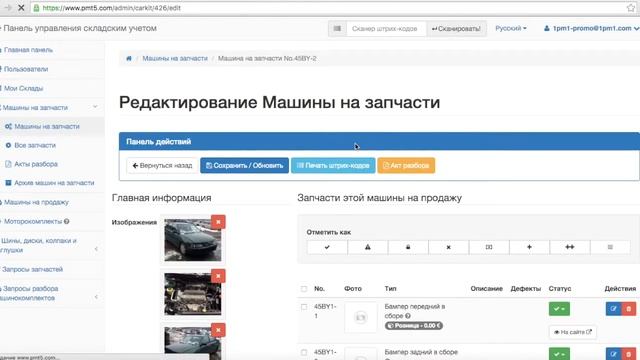Open На сайте link for front bumper
This screenshot has width=640, height=360.
click(573, 332)
